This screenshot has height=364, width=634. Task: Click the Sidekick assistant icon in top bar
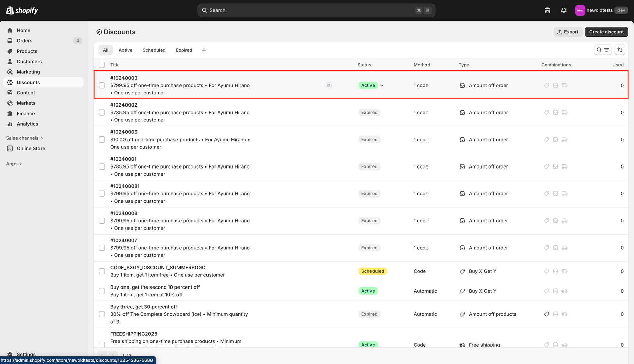pyautogui.click(x=547, y=10)
